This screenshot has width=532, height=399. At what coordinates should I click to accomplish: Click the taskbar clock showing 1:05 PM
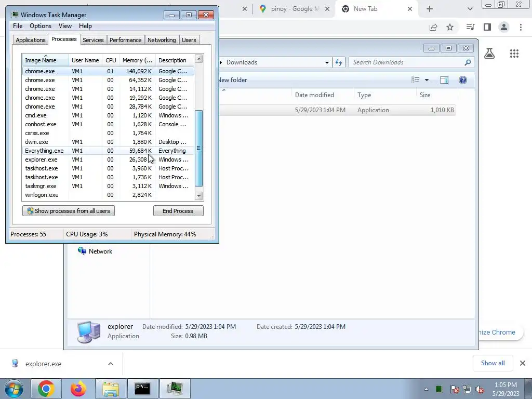(x=506, y=389)
